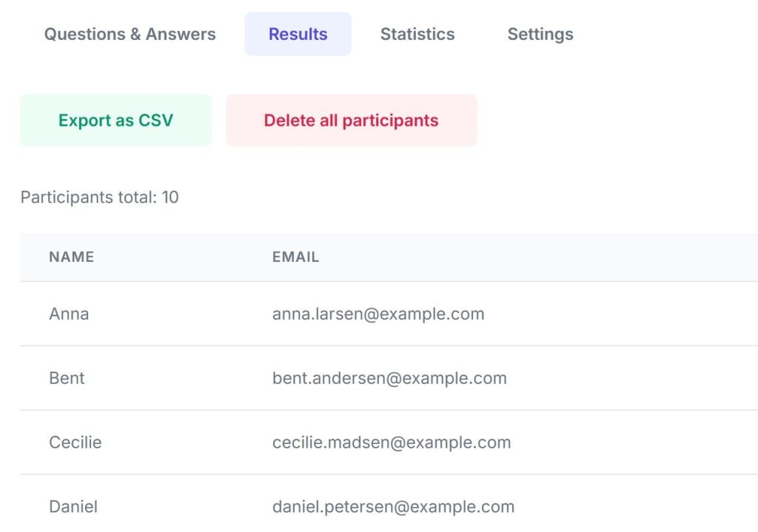
Task: Click the Participants total: 10 label
Action: click(100, 198)
